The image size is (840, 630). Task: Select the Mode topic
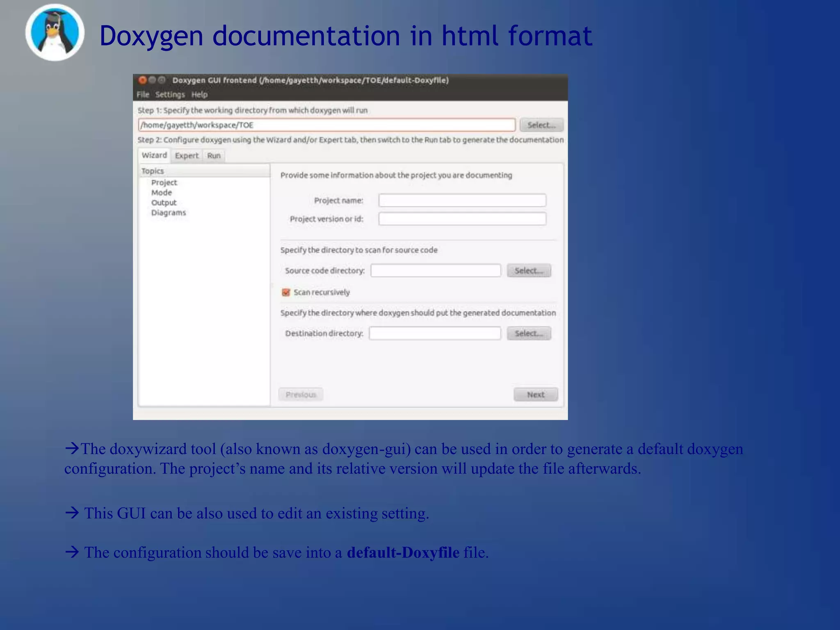[x=162, y=192]
